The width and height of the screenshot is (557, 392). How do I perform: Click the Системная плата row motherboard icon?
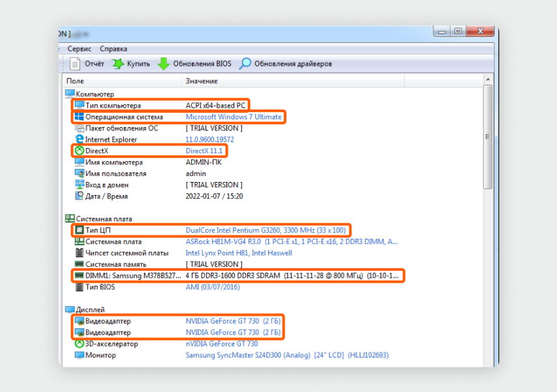pos(79,241)
